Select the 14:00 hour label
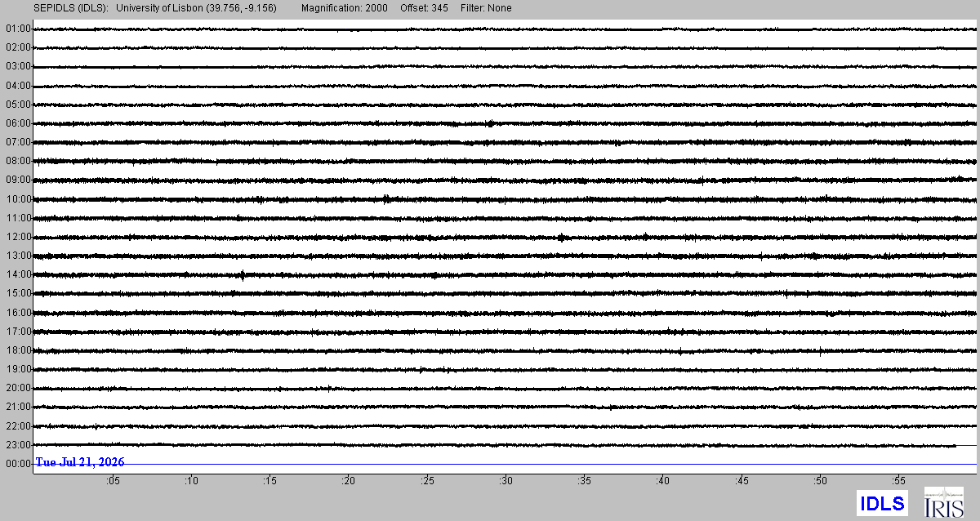Image resolution: width=980 pixels, height=521 pixels. tap(18, 274)
